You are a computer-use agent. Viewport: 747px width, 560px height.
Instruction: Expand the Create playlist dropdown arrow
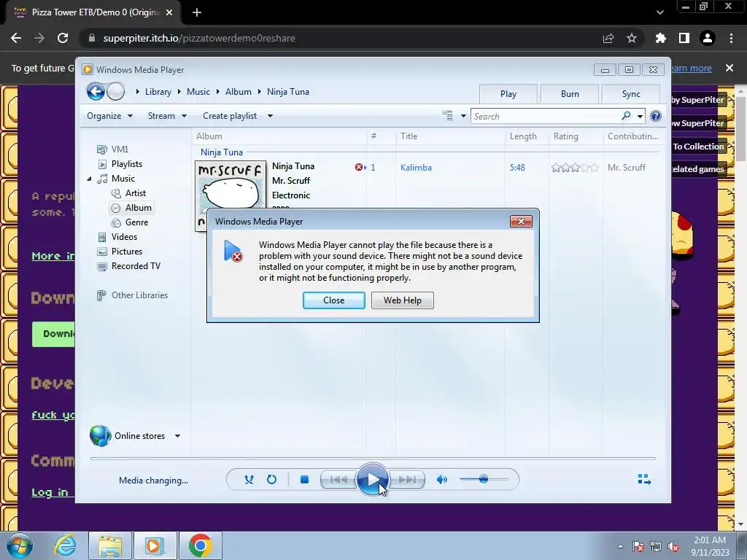(270, 116)
